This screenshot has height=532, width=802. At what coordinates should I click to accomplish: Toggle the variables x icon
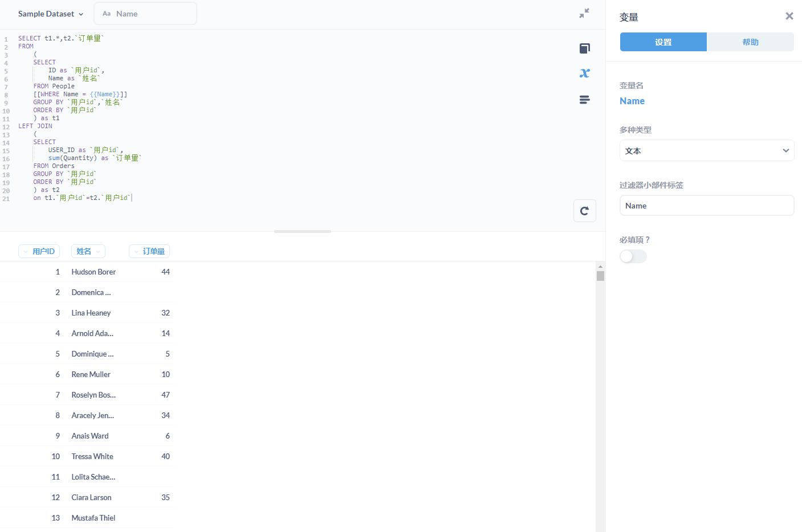[x=584, y=73]
